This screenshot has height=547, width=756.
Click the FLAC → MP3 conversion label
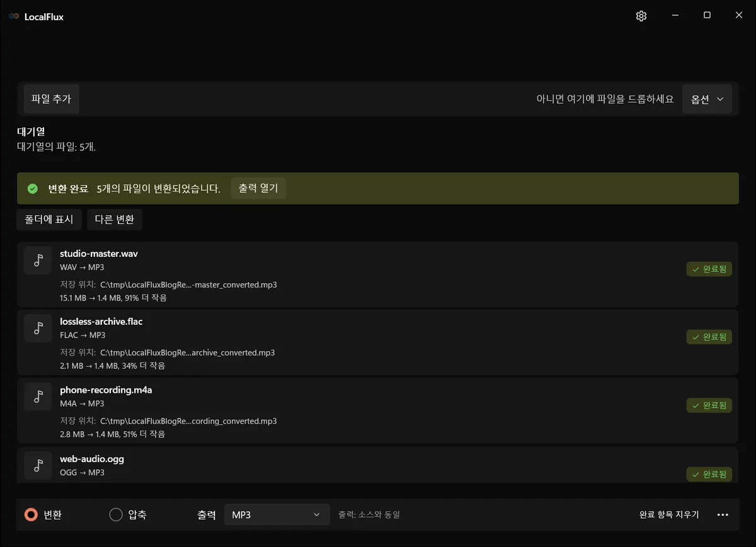[83, 336]
